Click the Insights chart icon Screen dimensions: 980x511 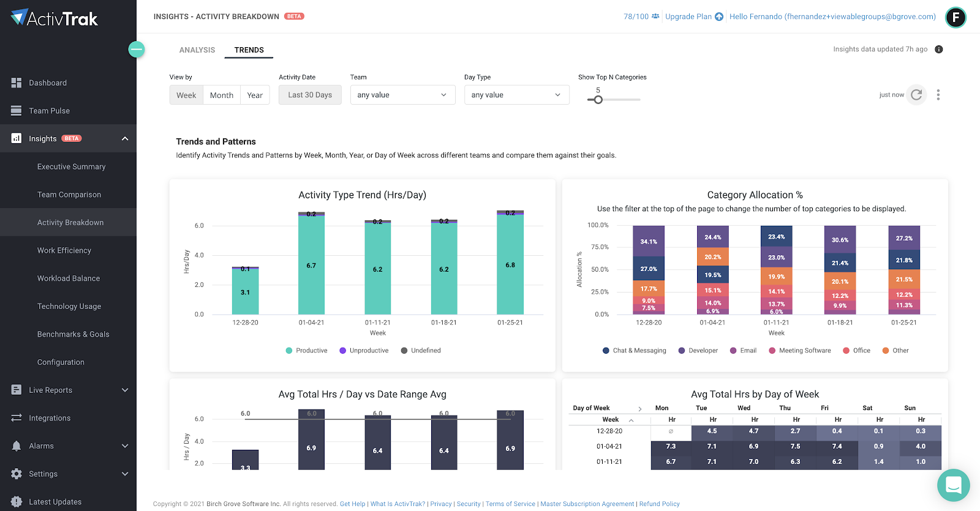coord(17,138)
